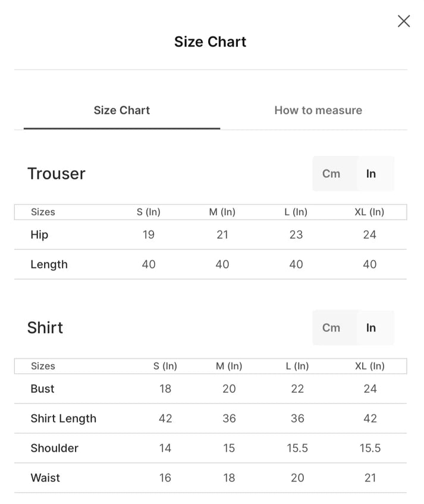Select the Shirt Length row label

63,418
